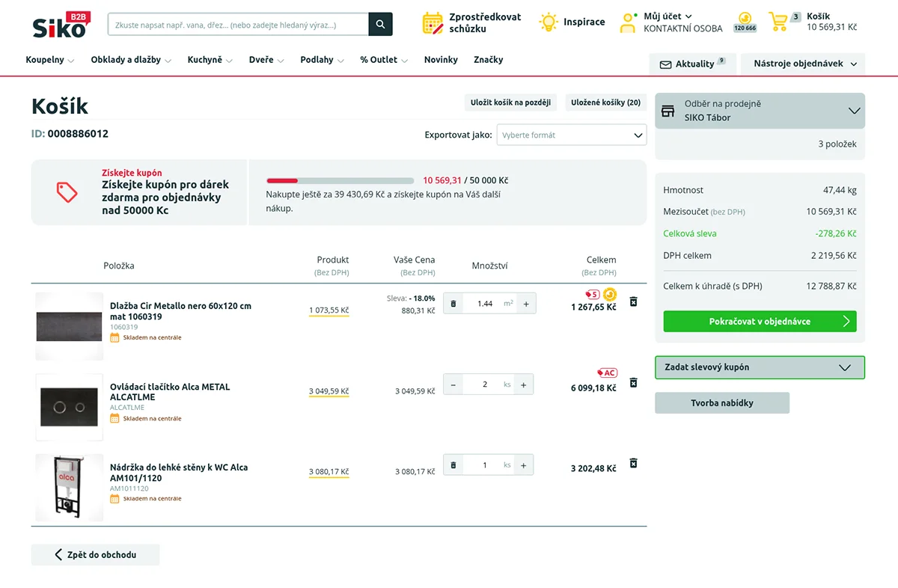Click stock calendar icon under AM1011120
The width and height of the screenshot is (898, 588).
pos(114,498)
